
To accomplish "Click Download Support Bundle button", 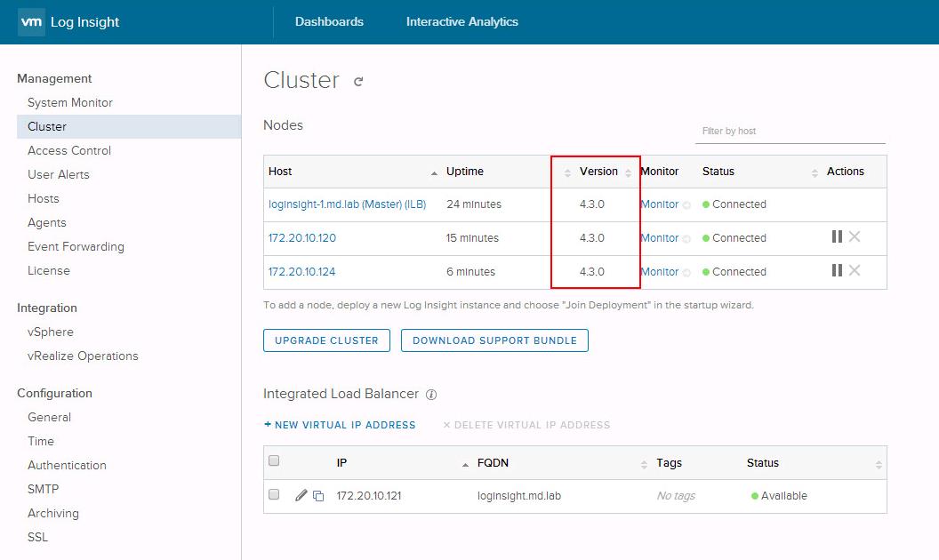I will tap(494, 340).
